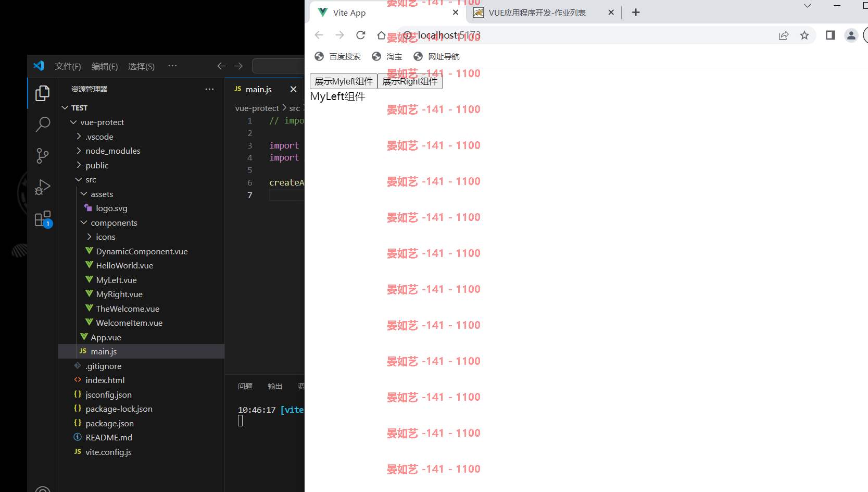This screenshot has height=492, width=868.
Task: Click browser back button
Action: click(x=319, y=35)
